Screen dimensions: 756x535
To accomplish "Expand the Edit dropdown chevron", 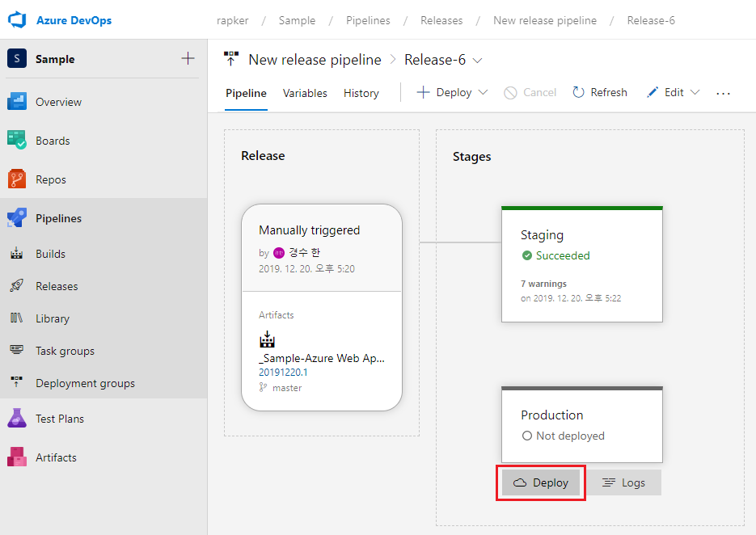I will coord(695,92).
